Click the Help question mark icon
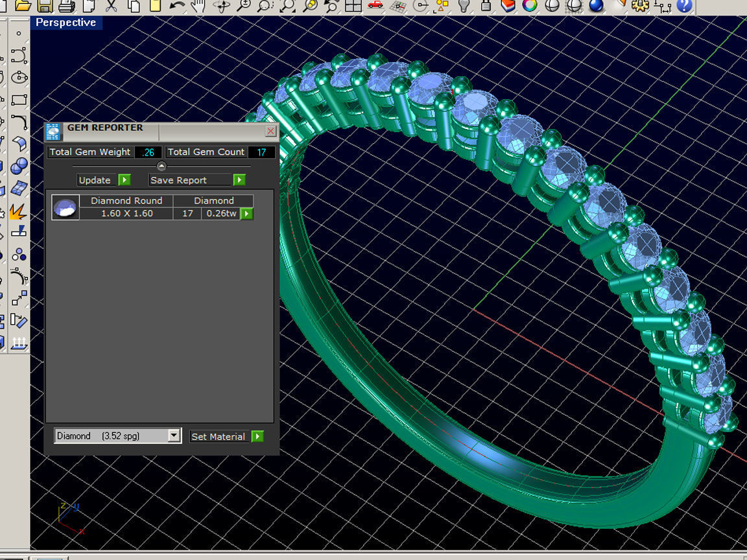The height and width of the screenshot is (560, 747). point(684,6)
